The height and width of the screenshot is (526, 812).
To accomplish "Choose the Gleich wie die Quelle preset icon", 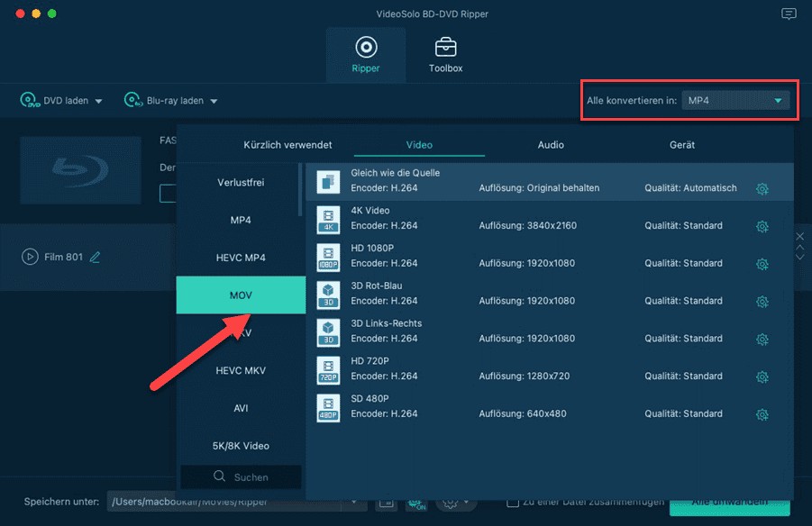I will (x=328, y=182).
